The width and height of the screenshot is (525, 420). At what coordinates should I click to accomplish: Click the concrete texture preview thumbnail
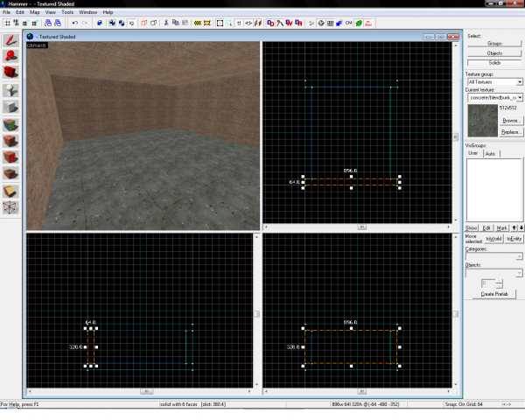point(480,121)
